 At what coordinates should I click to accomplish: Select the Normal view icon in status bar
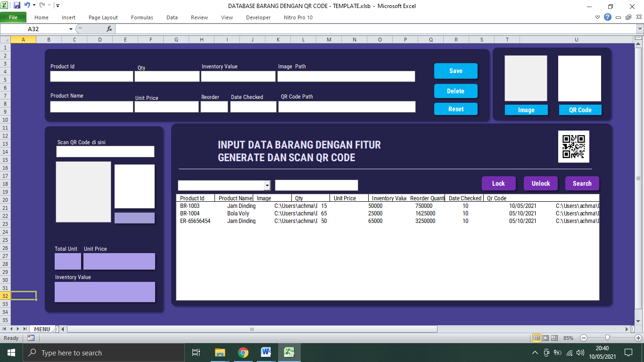tap(537, 337)
